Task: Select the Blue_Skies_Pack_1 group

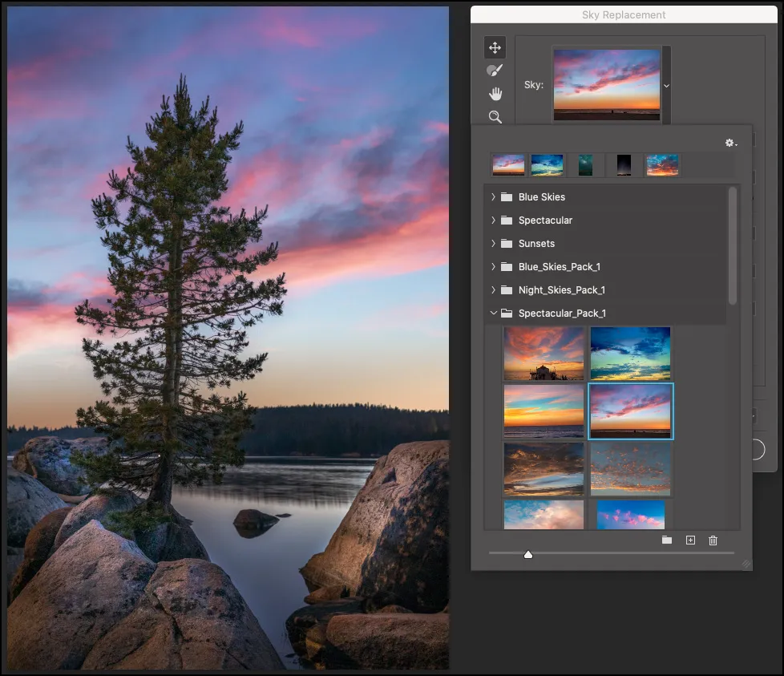Action: tap(559, 267)
